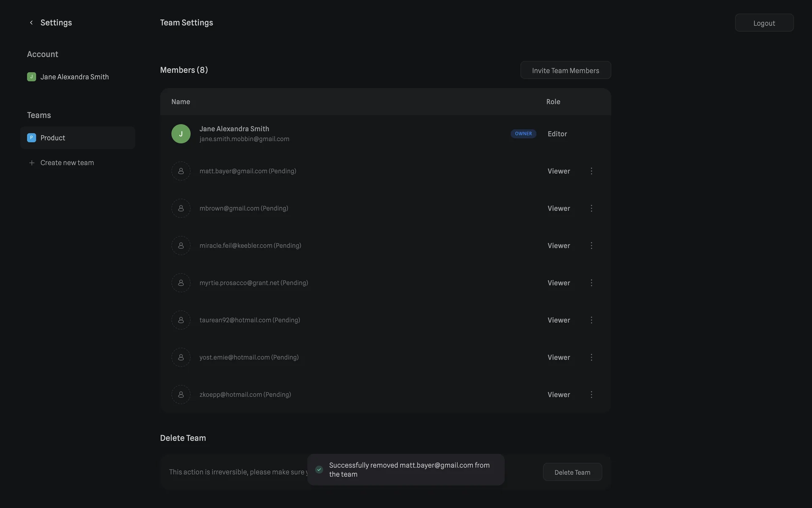Image resolution: width=812 pixels, height=508 pixels.
Task: Click the blue Product team icon
Action: [31, 138]
